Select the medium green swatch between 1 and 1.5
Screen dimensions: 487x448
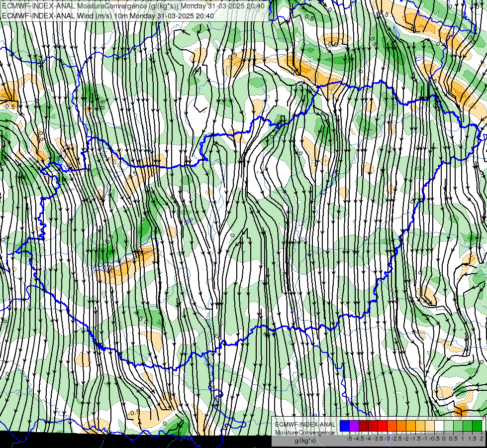(468, 426)
